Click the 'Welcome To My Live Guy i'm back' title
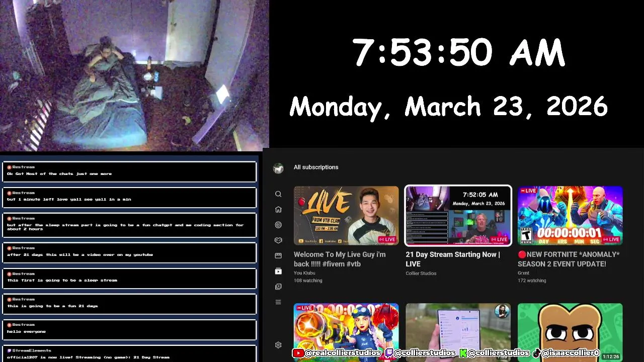The width and height of the screenshot is (644, 362). pyautogui.click(x=340, y=259)
